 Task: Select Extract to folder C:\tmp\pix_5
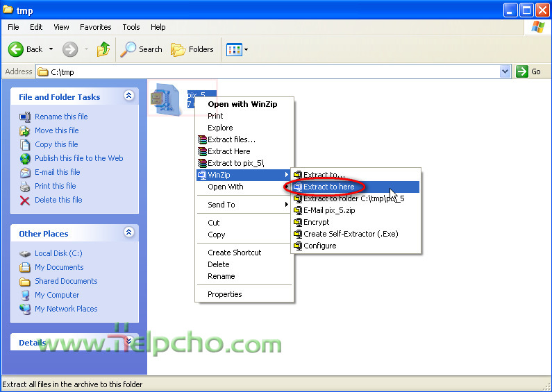(356, 198)
